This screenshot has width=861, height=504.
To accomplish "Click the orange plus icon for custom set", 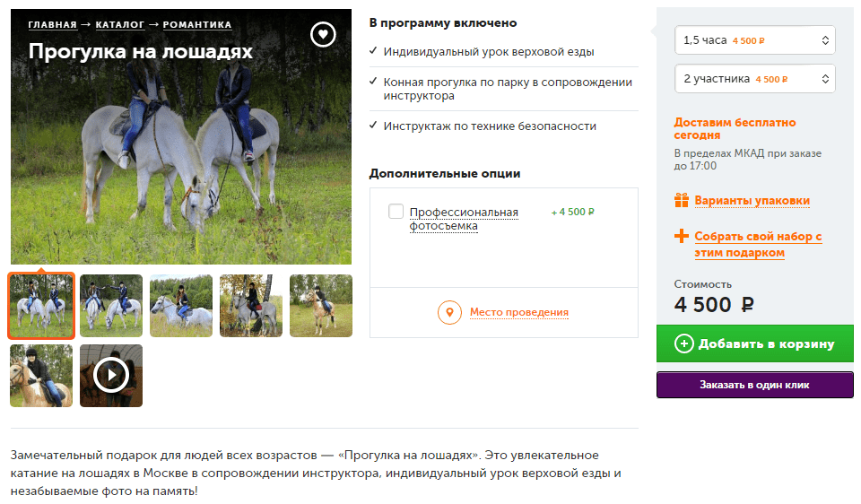I will point(682,236).
